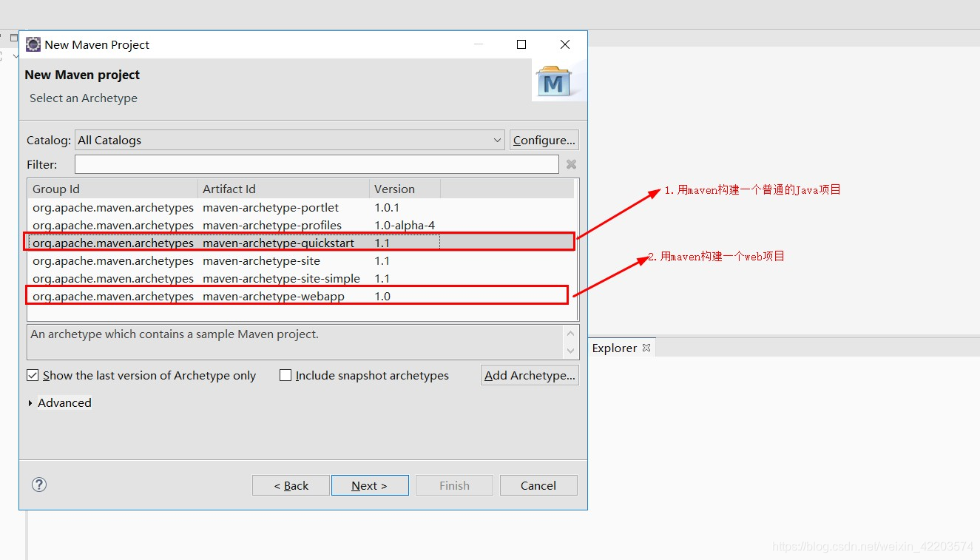Click the description box scroll up arrow
The width and height of the screenshot is (980, 560).
coord(570,334)
